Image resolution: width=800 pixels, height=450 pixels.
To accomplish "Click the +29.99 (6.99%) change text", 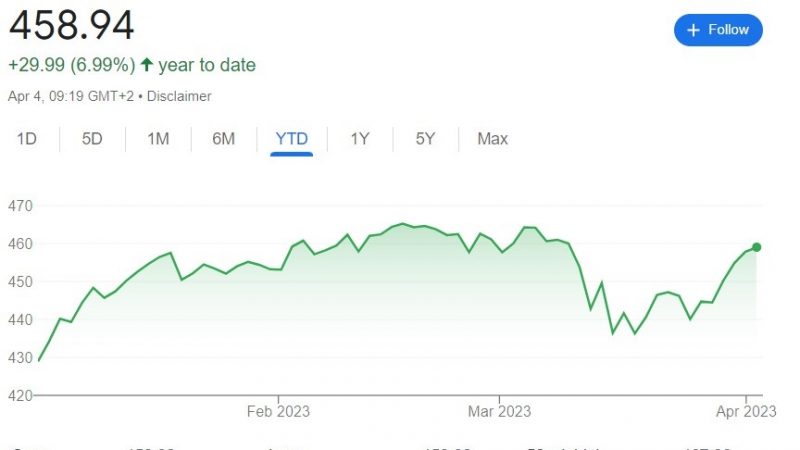I will 72,65.
